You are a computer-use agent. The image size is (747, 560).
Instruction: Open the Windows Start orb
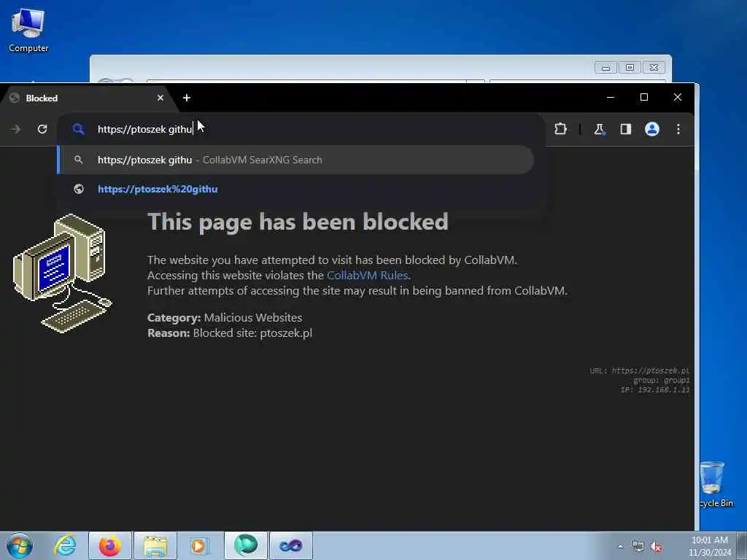click(x=20, y=545)
